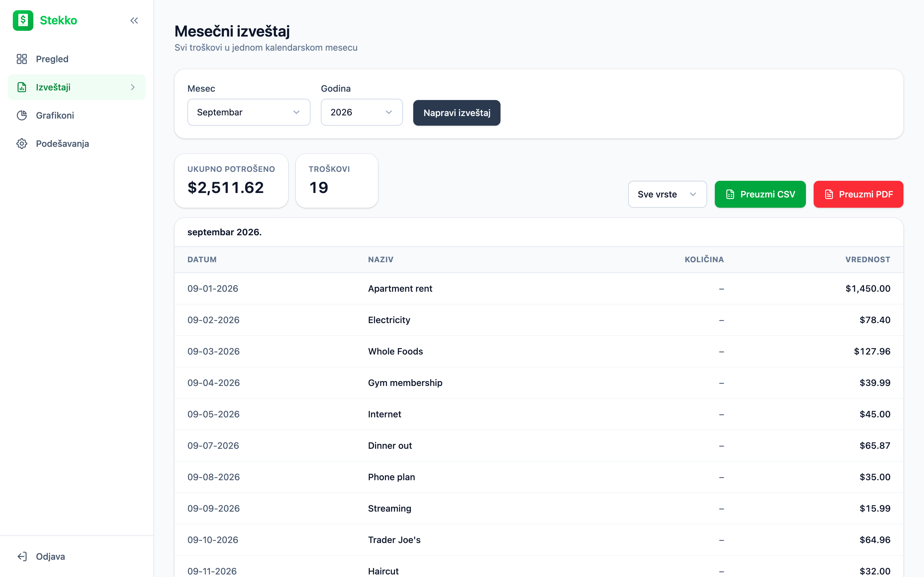Click the Napravi izveštaj button

pos(457,113)
